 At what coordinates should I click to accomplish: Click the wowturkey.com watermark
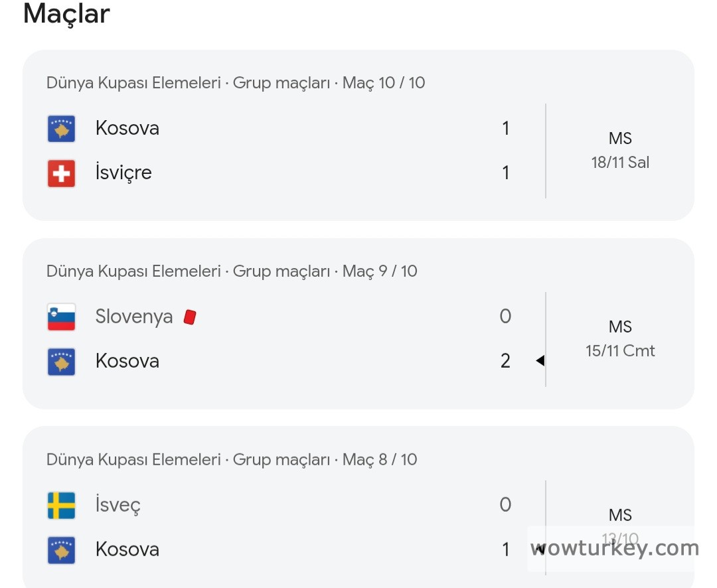[614, 549]
